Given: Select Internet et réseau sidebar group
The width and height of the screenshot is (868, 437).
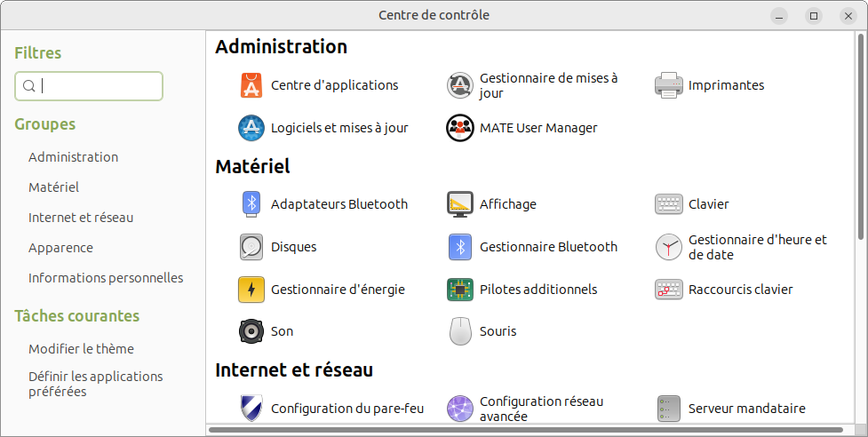Looking at the screenshot, I should point(81,218).
